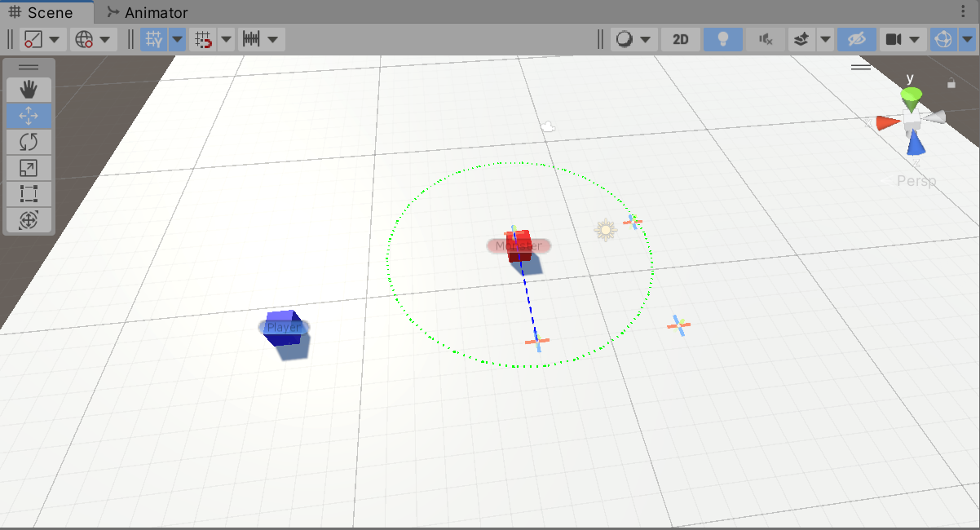Open snap increment settings dropdown
Viewport: 980px width, 530px height.
[262, 39]
